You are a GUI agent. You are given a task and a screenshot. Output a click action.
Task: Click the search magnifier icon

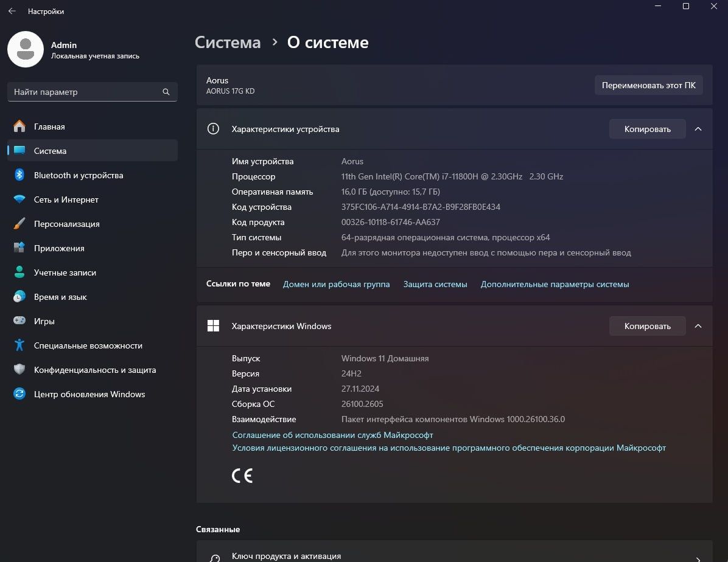tap(166, 92)
